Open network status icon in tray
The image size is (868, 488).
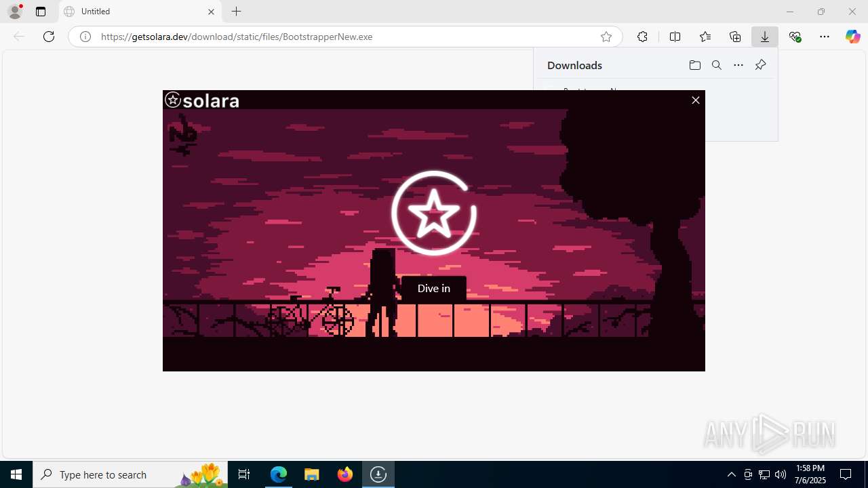tap(764, 474)
